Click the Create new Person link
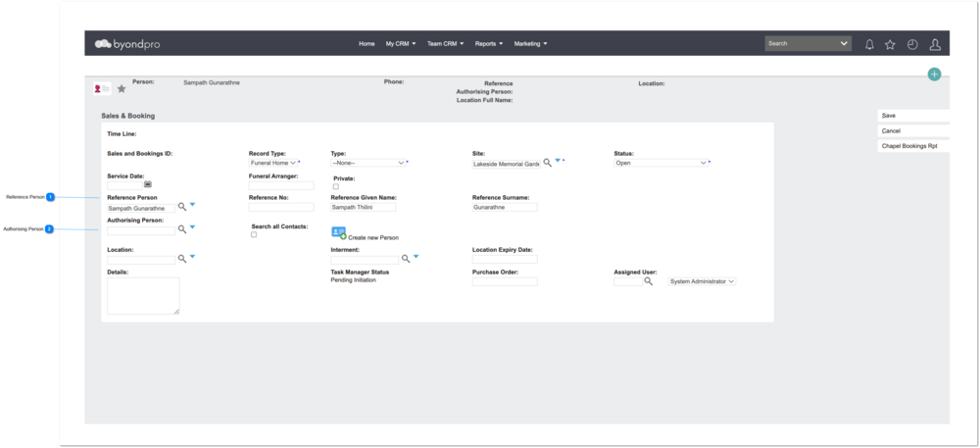Viewport: 980px width, 448px height. [373, 238]
